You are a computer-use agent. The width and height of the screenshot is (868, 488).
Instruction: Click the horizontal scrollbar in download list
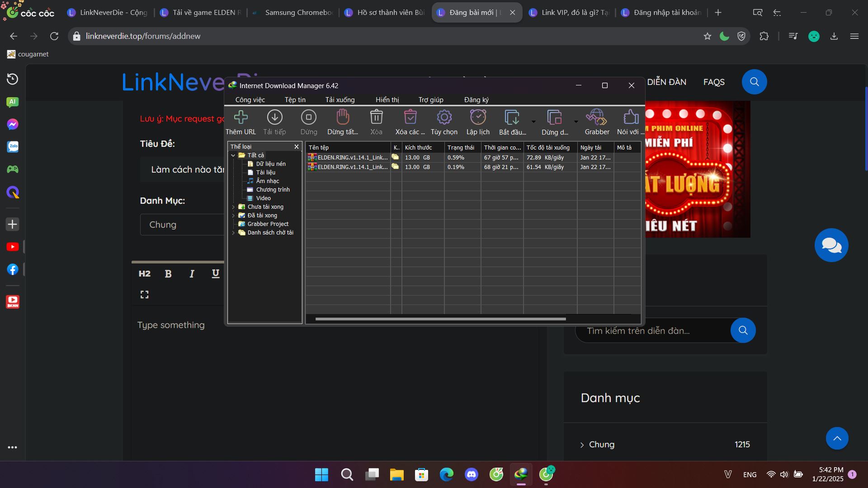pyautogui.click(x=440, y=319)
